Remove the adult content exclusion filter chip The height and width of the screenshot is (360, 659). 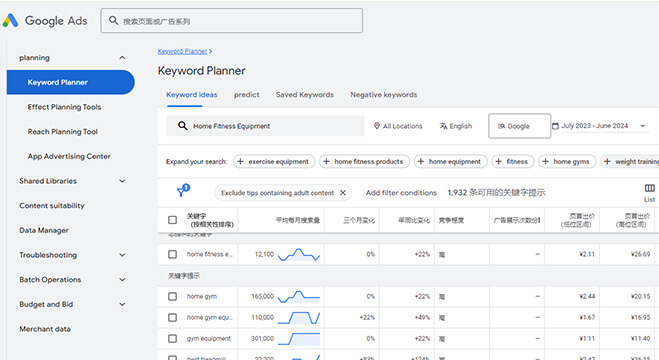[x=343, y=193]
